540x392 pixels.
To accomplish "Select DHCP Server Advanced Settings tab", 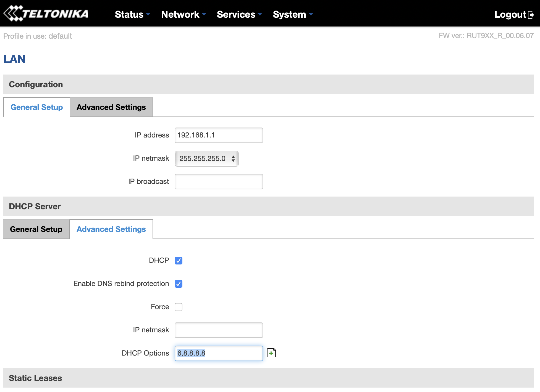I will click(111, 229).
